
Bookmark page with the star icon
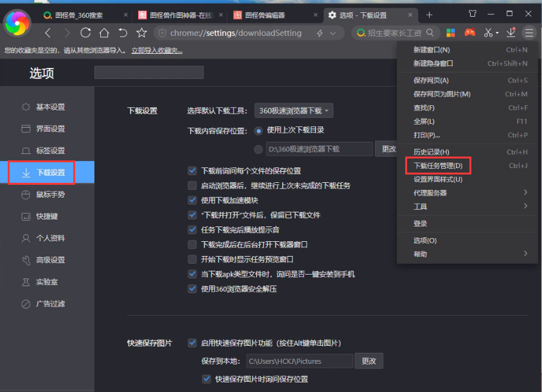pyautogui.click(x=141, y=33)
